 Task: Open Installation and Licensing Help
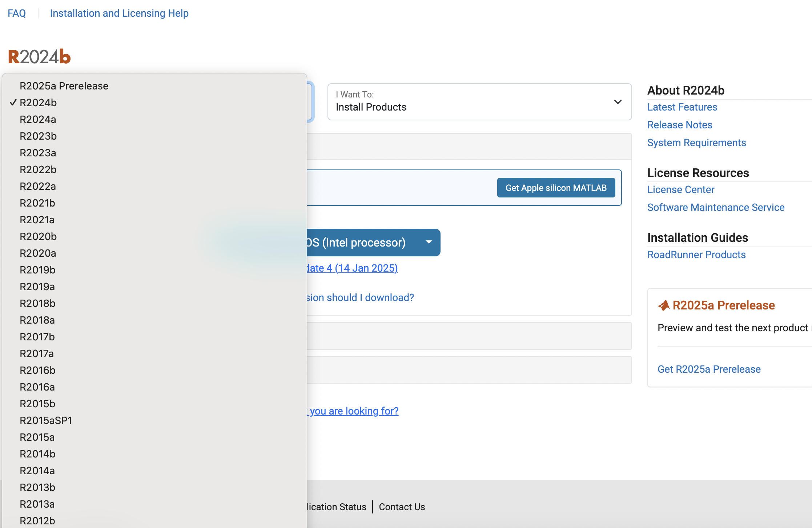[x=119, y=13]
